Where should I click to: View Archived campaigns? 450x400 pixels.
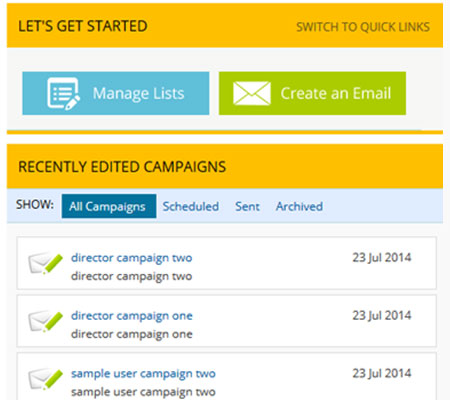(x=299, y=206)
